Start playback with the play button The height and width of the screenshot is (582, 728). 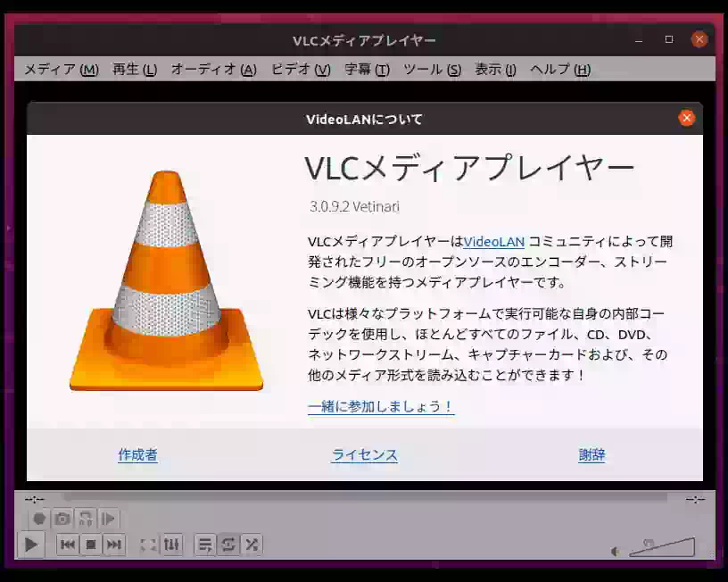pyautogui.click(x=30, y=545)
